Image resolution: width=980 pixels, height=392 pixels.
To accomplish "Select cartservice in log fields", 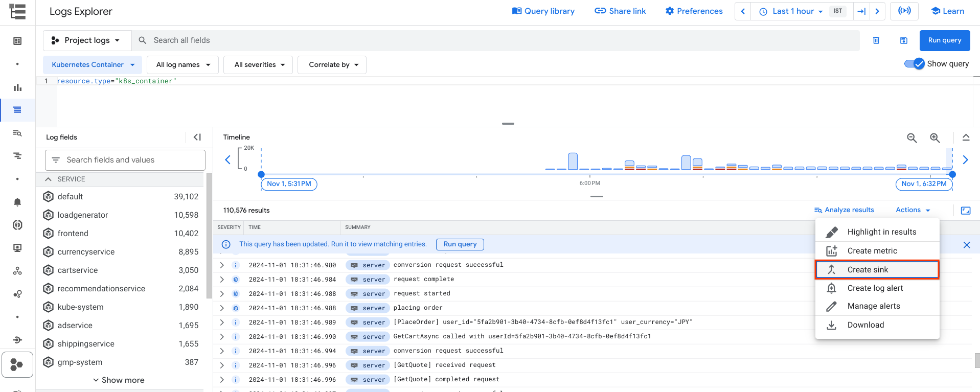I will pos(121,270).
